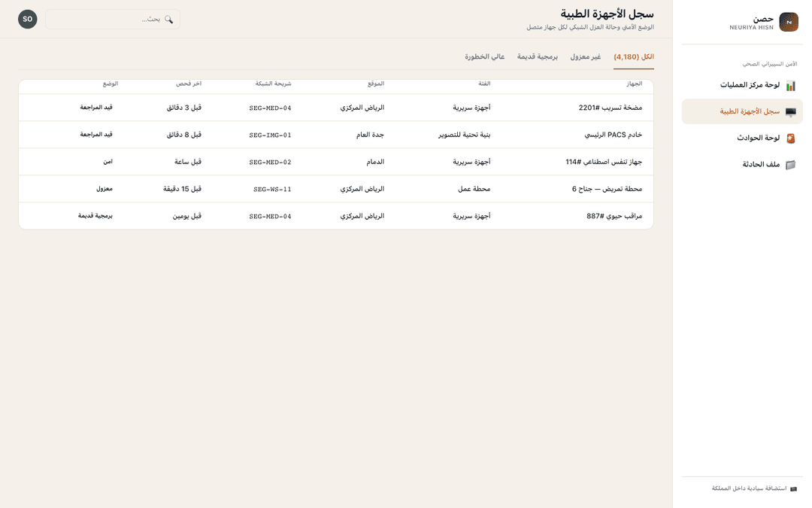Click the معزول status badge
The height and width of the screenshot is (508, 812).
tap(105, 189)
